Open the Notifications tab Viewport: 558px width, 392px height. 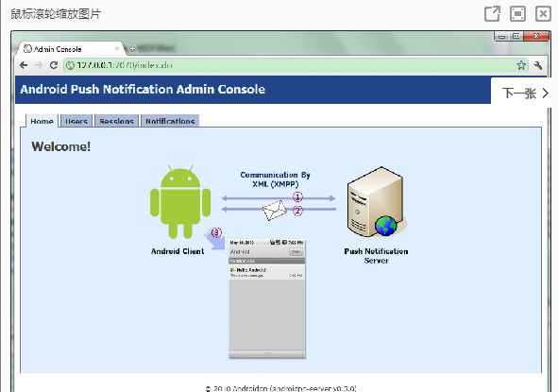pyautogui.click(x=170, y=121)
